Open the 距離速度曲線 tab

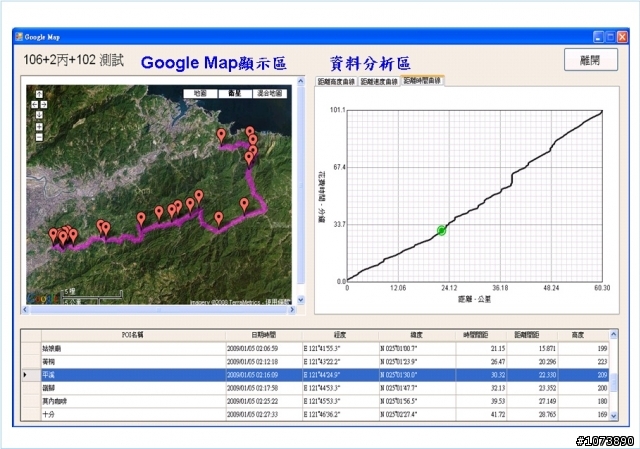pos(379,82)
